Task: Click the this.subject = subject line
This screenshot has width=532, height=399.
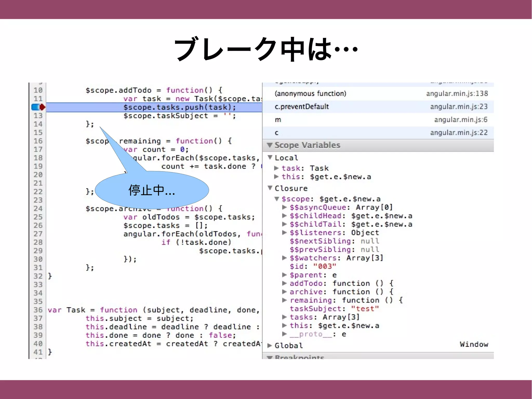Action: coord(140,318)
